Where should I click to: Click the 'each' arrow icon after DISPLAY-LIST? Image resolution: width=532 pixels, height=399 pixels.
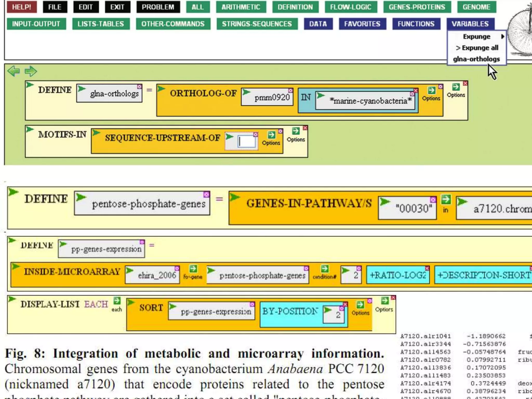[117, 301]
